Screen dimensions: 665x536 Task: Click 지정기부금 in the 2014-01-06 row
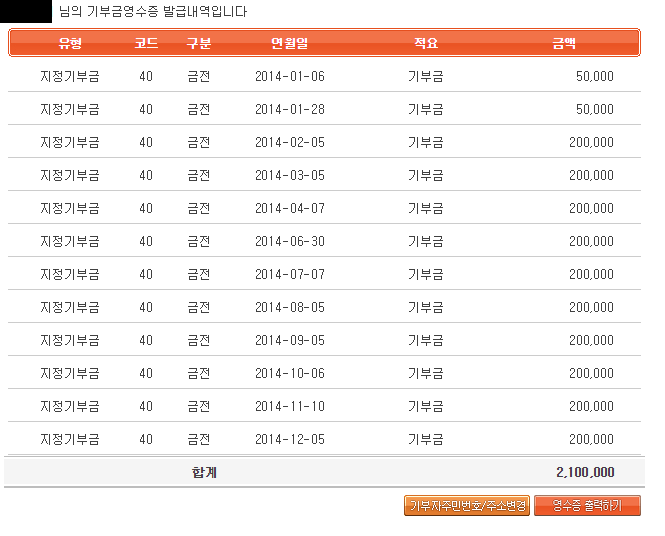(x=70, y=76)
